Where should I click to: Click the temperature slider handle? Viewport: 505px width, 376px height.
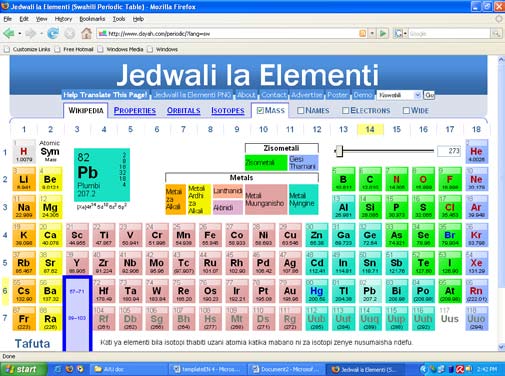pos(339,151)
